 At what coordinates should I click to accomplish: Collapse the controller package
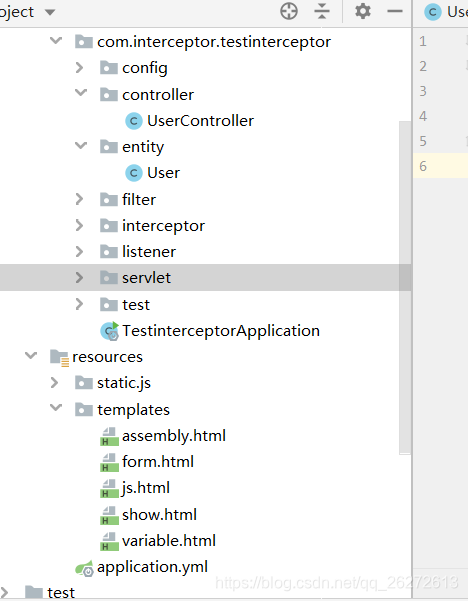point(81,93)
